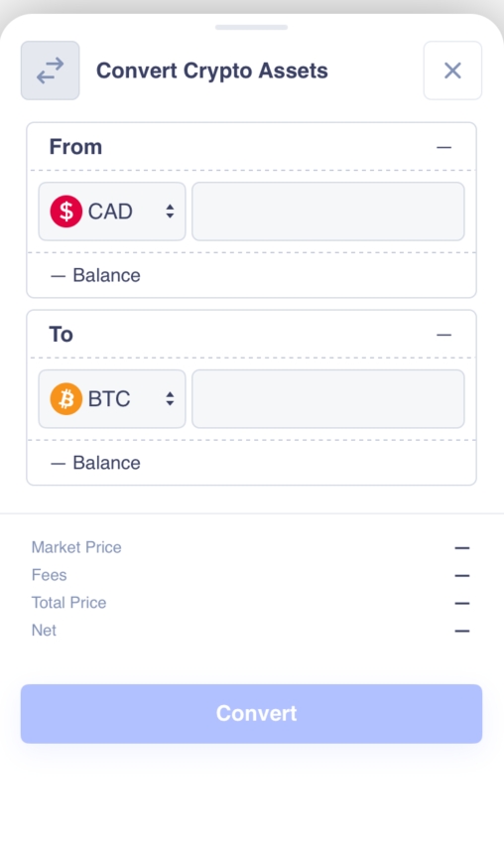504x862 pixels.
Task: Tap the Convert button
Action: coord(251,714)
